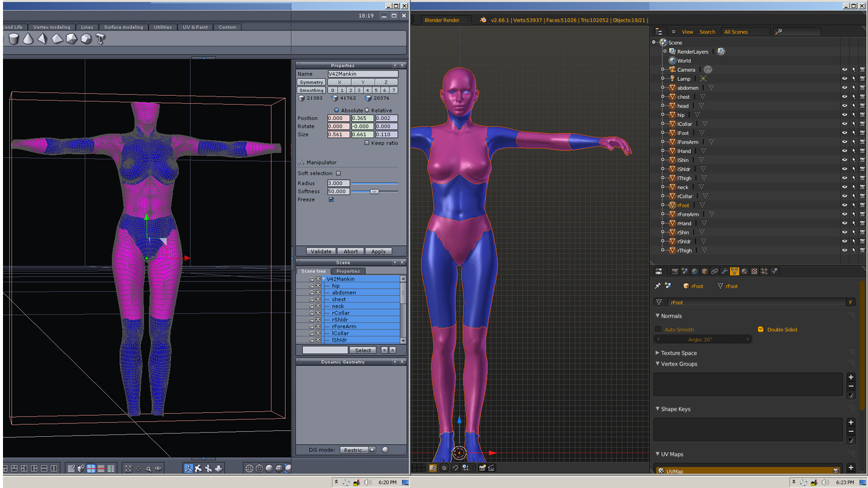Click the cone primitive icon
Screen dimensions: 868x488
point(28,39)
